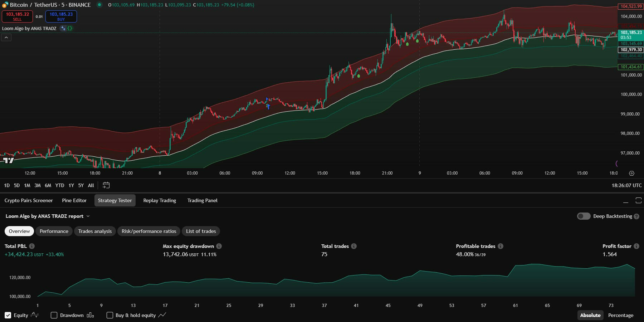Click the UTC clock to change the timezone
Image resolution: width=644 pixels, height=322 pixels.
pos(626,185)
